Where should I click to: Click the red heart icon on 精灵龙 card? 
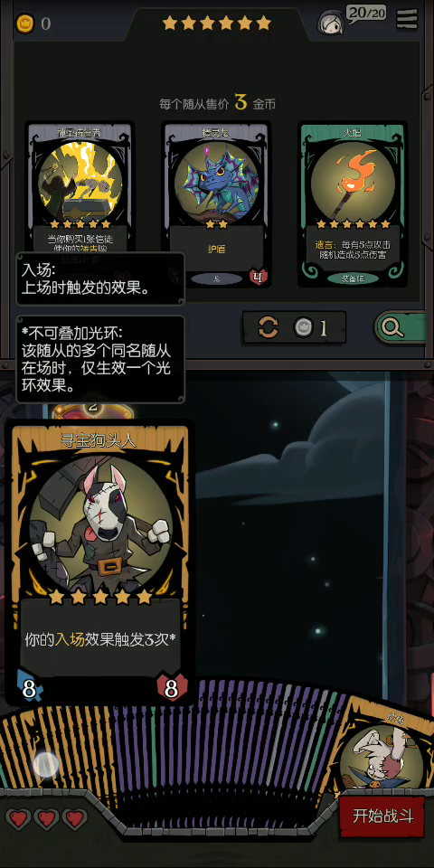[258, 277]
